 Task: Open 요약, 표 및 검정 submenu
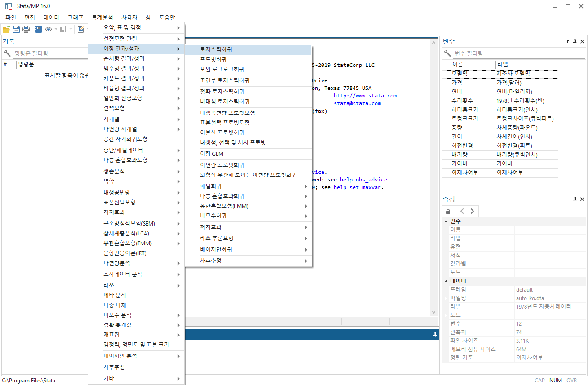[136, 28]
